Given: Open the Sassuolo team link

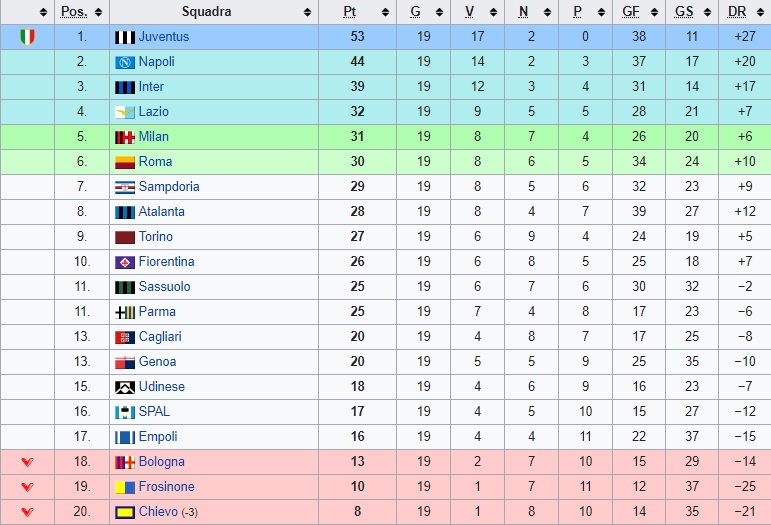Looking at the screenshot, I should point(164,286).
